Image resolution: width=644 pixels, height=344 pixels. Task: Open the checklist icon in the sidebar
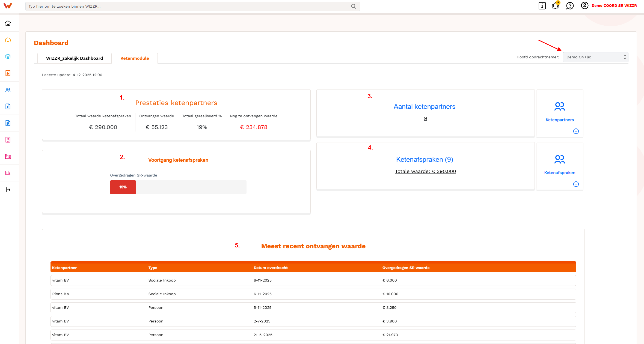click(x=8, y=73)
